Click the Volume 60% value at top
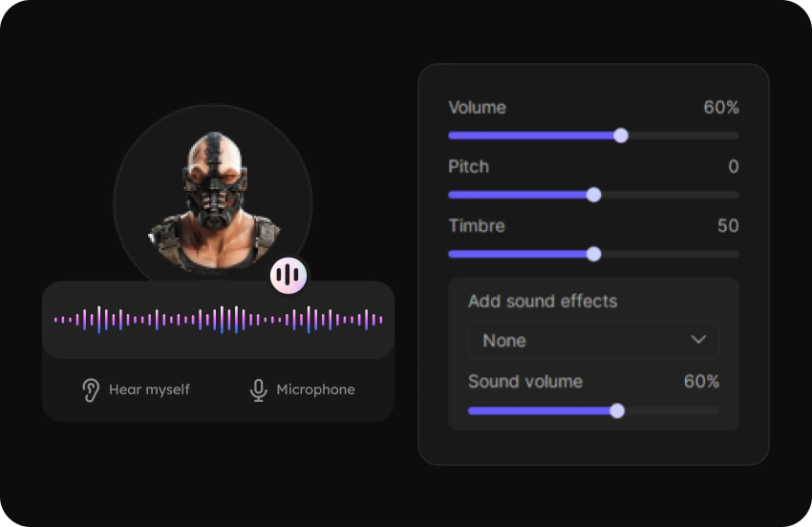Image resolution: width=812 pixels, height=527 pixels. click(721, 108)
